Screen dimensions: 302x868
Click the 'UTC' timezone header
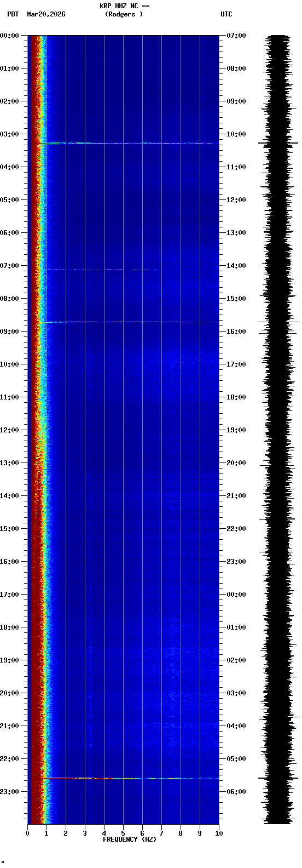click(x=226, y=14)
